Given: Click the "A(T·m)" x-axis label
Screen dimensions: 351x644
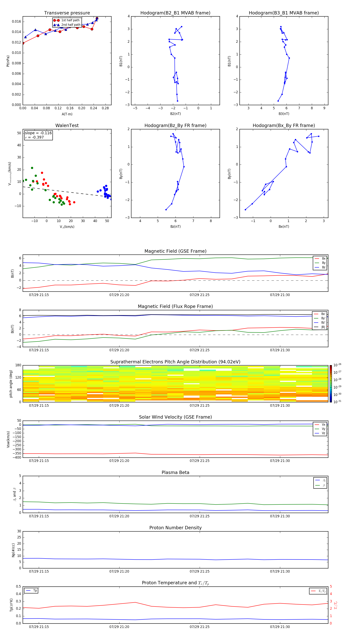Looking at the screenshot, I should pos(67,114).
